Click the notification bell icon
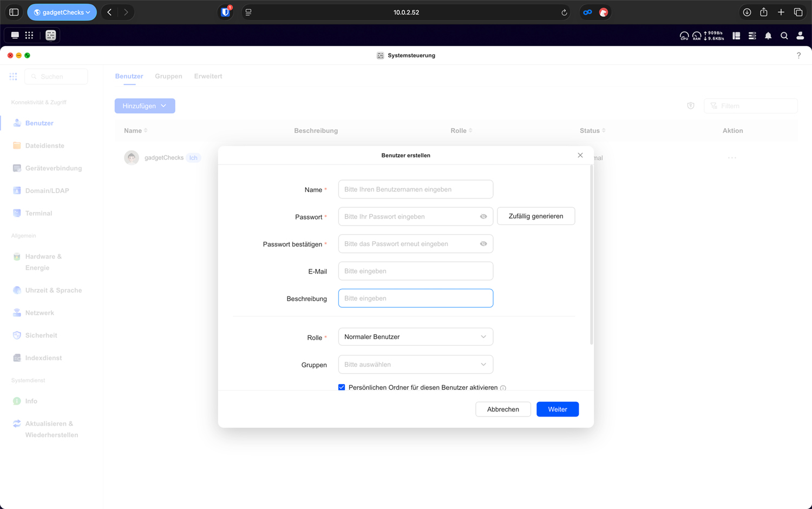Image resolution: width=812 pixels, height=509 pixels. (x=768, y=36)
